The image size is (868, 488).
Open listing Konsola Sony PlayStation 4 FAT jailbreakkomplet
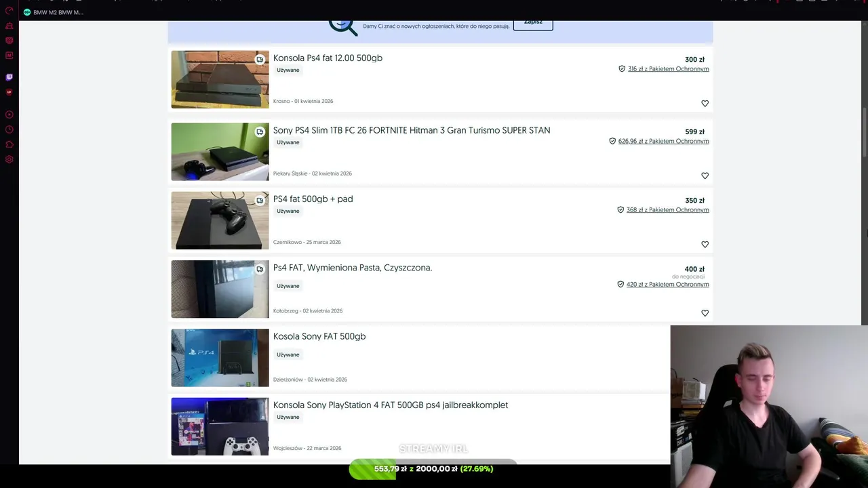pos(391,405)
